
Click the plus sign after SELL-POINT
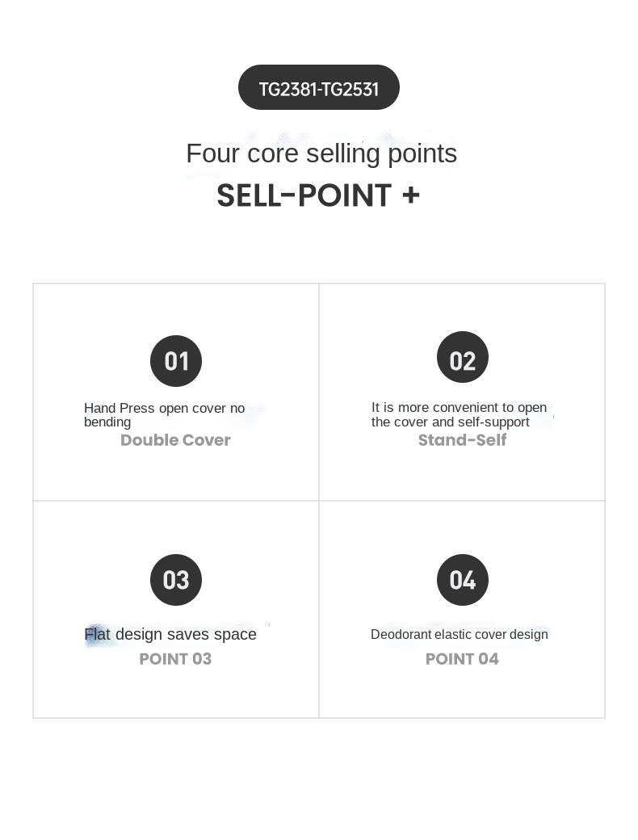coord(410,196)
